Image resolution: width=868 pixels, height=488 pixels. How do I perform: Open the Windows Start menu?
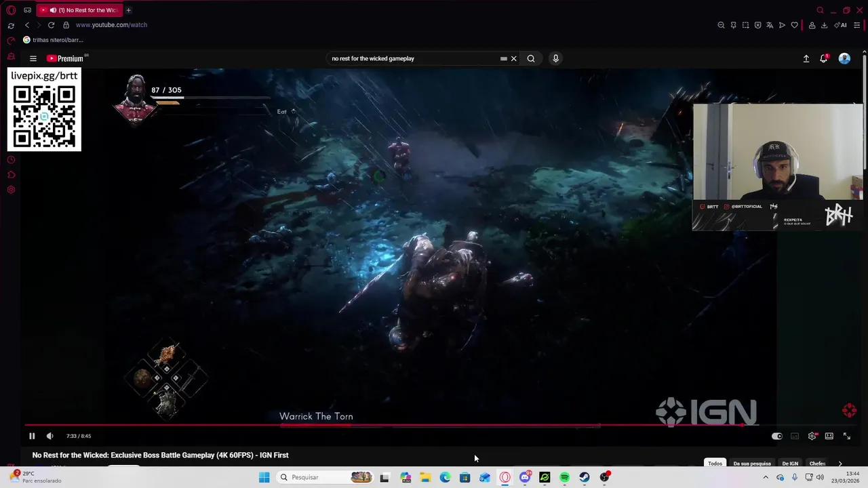[264, 477]
